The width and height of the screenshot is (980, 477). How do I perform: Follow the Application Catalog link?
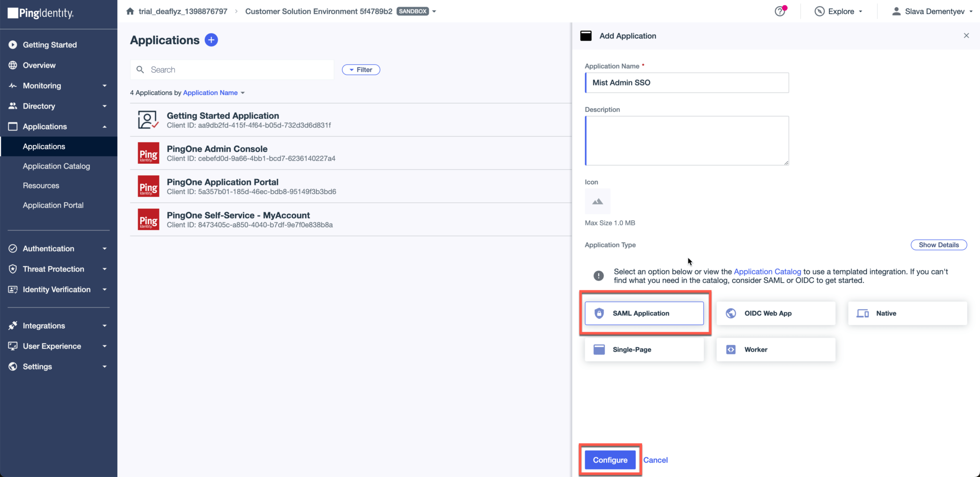[x=767, y=272]
